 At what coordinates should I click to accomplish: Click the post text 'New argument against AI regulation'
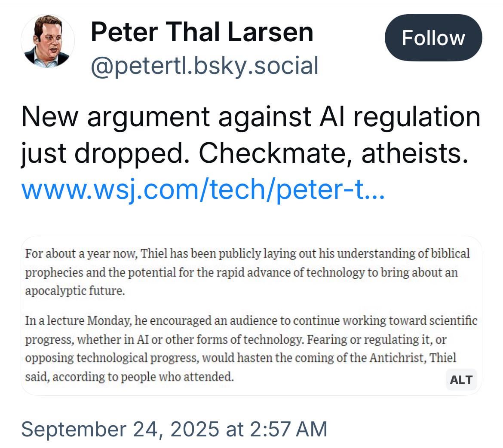(251, 117)
